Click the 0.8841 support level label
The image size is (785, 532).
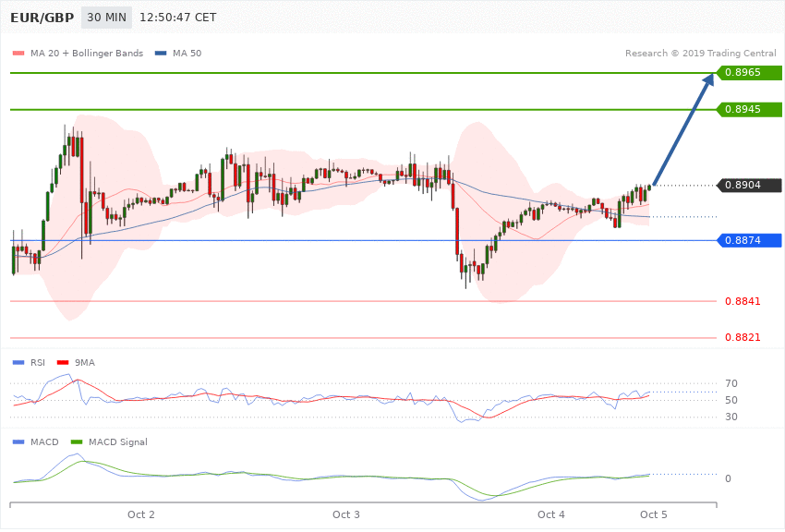pyautogui.click(x=743, y=301)
